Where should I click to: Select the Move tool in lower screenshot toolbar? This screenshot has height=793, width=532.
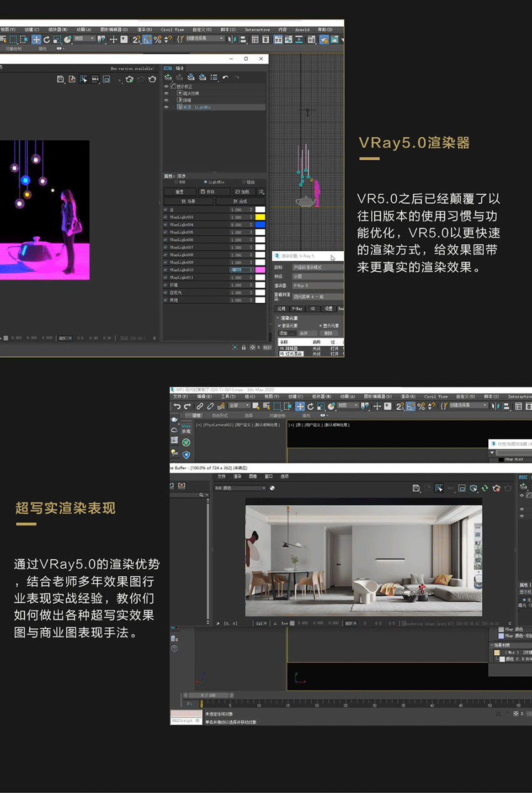pyautogui.click(x=300, y=407)
